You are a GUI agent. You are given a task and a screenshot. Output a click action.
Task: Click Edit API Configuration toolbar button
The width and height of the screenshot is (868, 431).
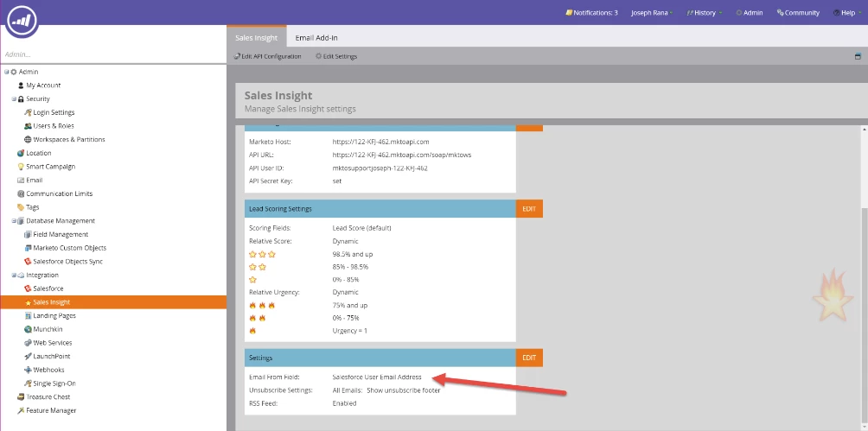(267, 56)
